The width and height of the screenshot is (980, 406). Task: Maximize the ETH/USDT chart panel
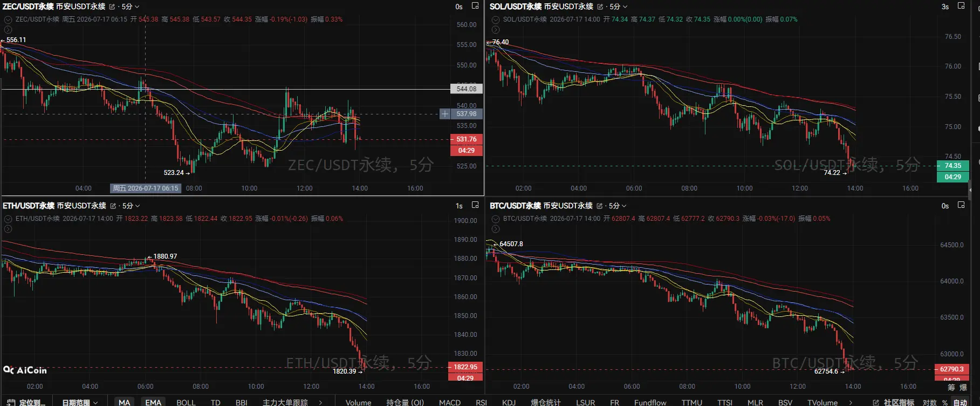pyautogui.click(x=475, y=205)
